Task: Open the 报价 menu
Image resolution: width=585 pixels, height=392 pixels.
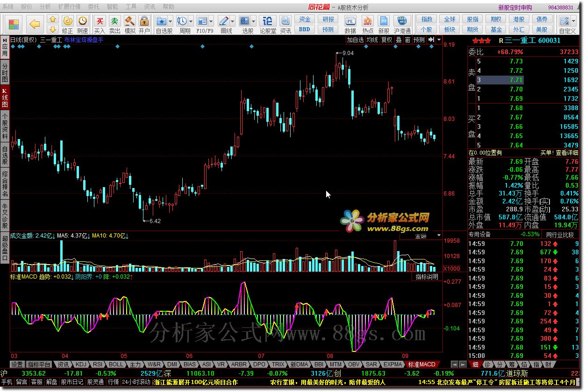Action: click(27, 7)
